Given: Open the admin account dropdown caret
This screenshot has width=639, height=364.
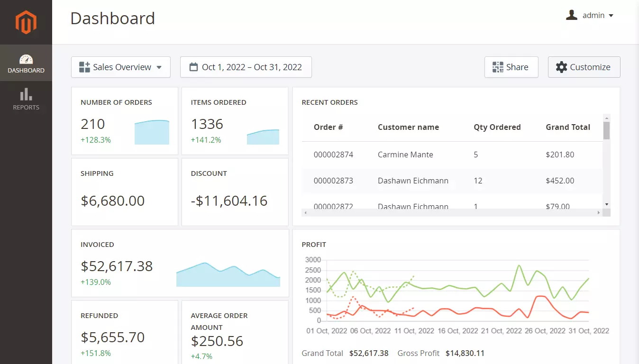Looking at the screenshot, I should coord(611,16).
